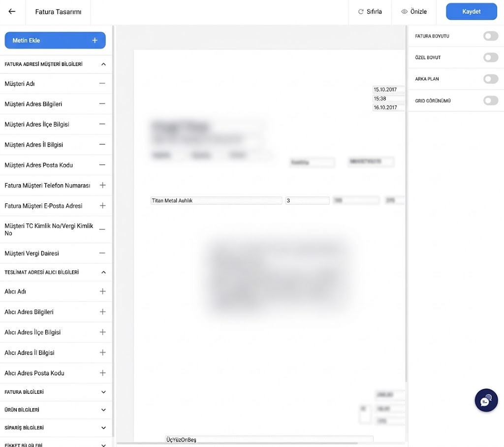Add Fatura Müşteri E-Posta Adresi field
Screen dimensions: 504x447
coord(102,205)
